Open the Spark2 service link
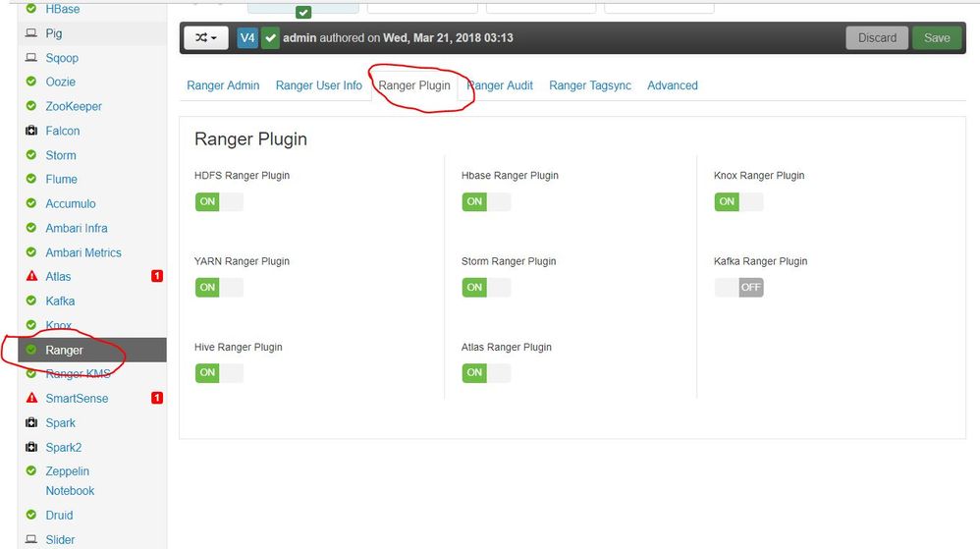This screenshot has height=549, width=980. tap(64, 448)
